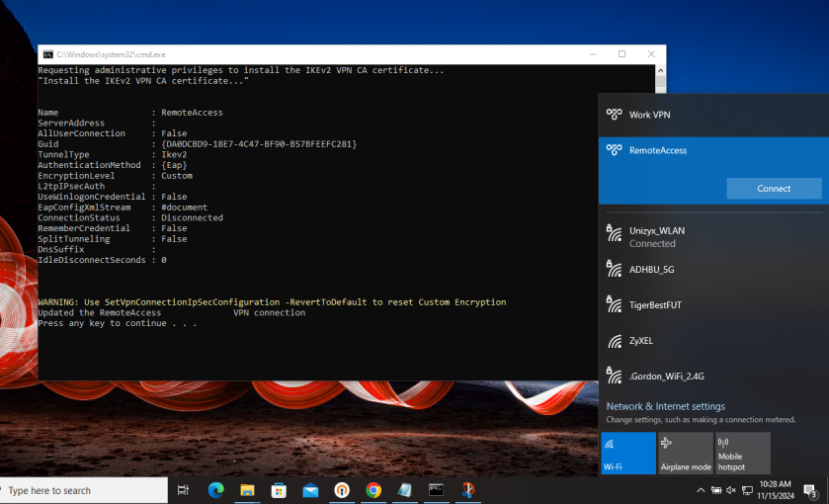Click the Work VPN connection icon
Image resolution: width=829 pixels, height=504 pixels.
coord(614,115)
